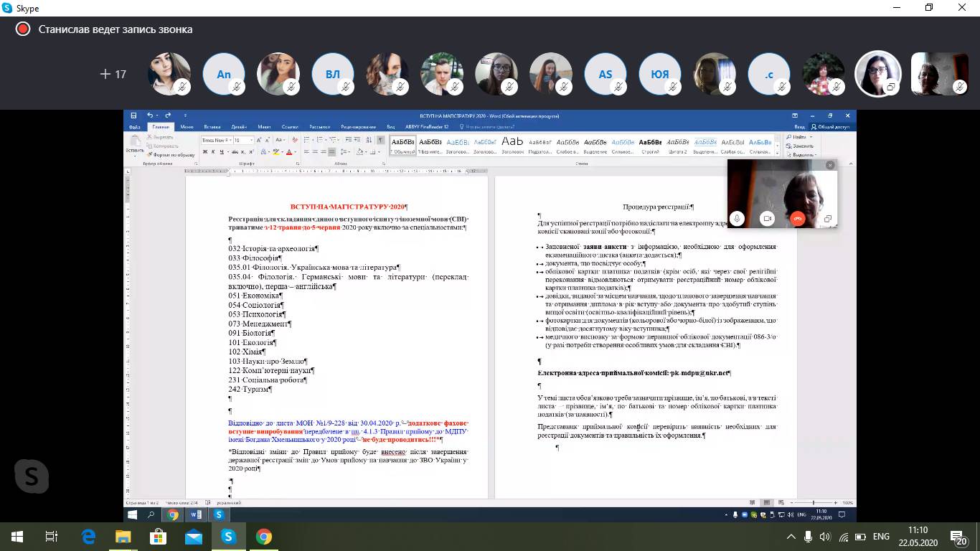Select the participant with initials ВЛ
Viewport: 980px width, 551px height.
point(333,74)
